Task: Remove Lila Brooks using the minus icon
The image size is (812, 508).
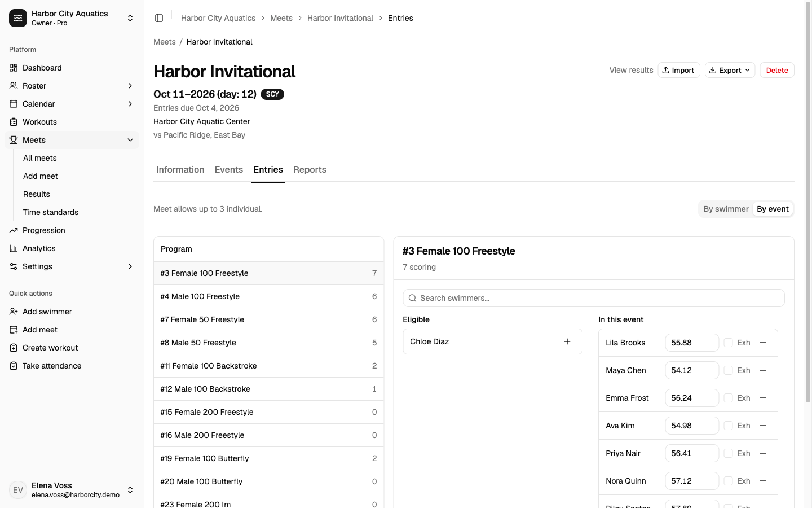Action: pos(763,343)
